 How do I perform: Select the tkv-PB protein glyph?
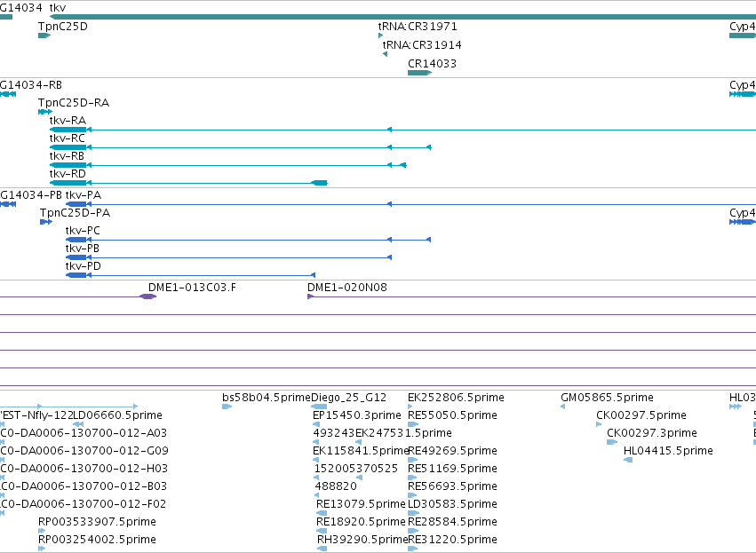pyautogui.click(x=76, y=257)
